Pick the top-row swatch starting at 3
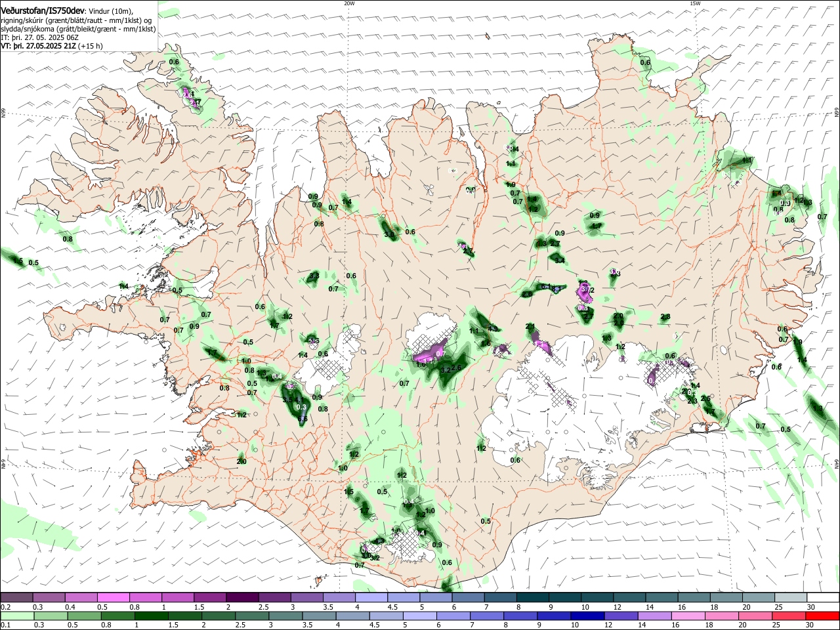The height and width of the screenshot is (630, 840). [x=306, y=597]
